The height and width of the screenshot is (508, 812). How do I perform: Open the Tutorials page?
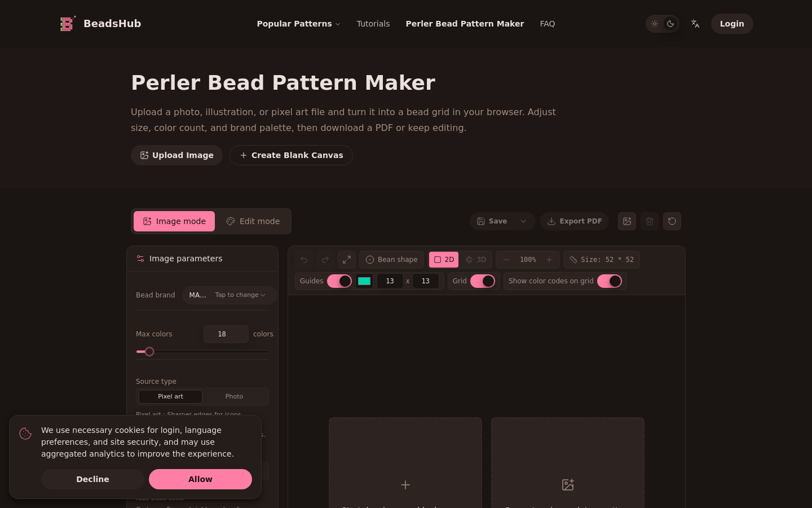pos(373,24)
